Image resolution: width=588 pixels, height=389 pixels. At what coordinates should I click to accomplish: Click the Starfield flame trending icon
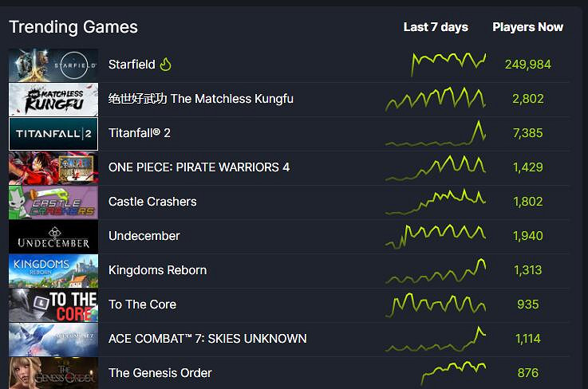click(x=166, y=65)
